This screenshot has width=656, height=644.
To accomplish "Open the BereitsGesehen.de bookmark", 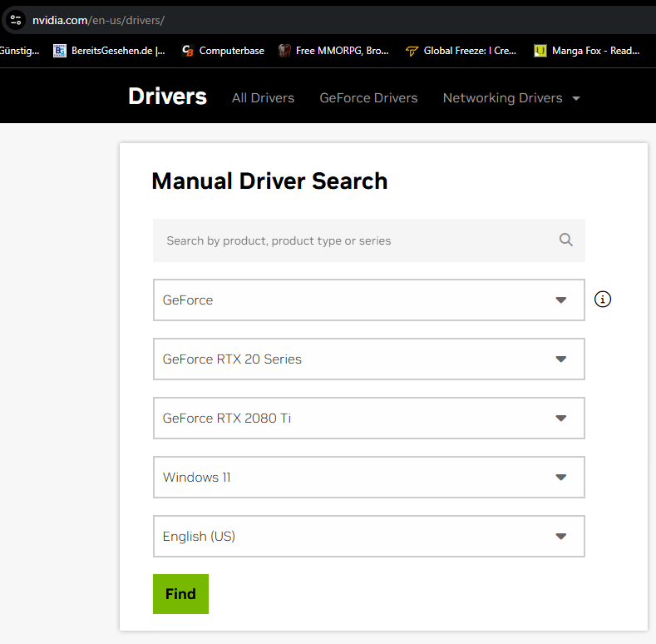I will pos(109,51).
